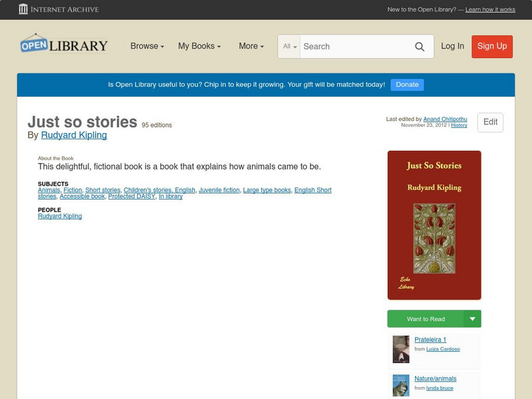
Task: Click the Donate button
Action: point(407,84)
